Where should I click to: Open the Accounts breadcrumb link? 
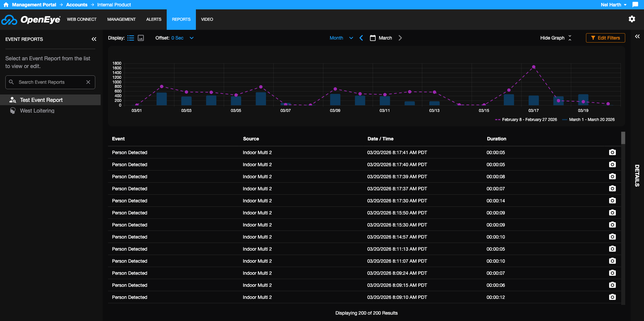[76, 5]
